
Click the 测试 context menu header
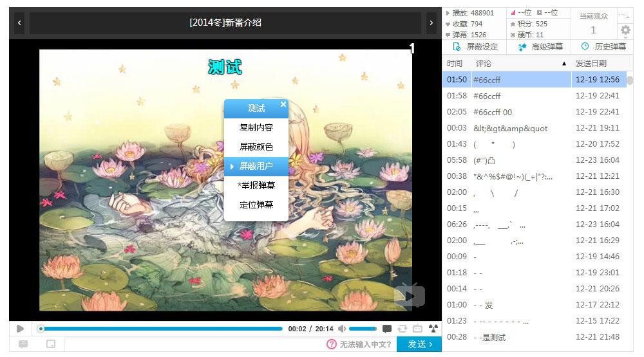click(256, 108)
